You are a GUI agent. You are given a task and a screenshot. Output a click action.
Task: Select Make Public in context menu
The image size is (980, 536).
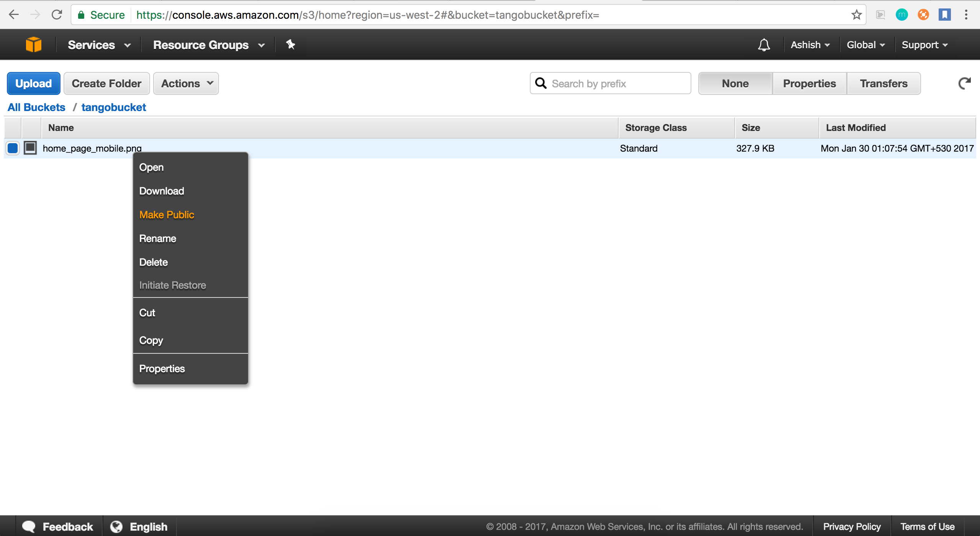coord(190,215)
